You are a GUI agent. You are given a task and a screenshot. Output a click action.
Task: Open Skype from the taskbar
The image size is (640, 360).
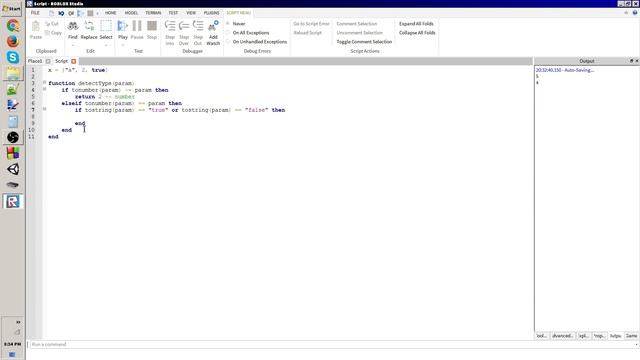(13, 57)
